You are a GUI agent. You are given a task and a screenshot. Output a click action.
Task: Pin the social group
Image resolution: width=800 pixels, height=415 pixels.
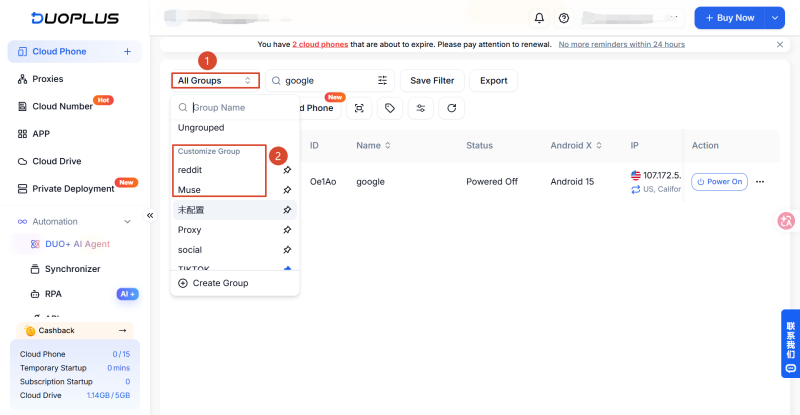pyautogui.click(x=287, y=250)
